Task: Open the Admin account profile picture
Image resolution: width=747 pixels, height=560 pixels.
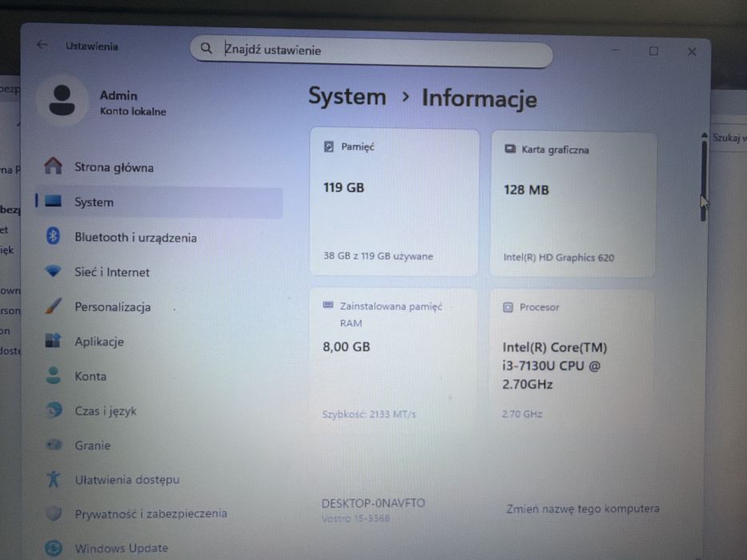Action: click(x=62, y=101)
